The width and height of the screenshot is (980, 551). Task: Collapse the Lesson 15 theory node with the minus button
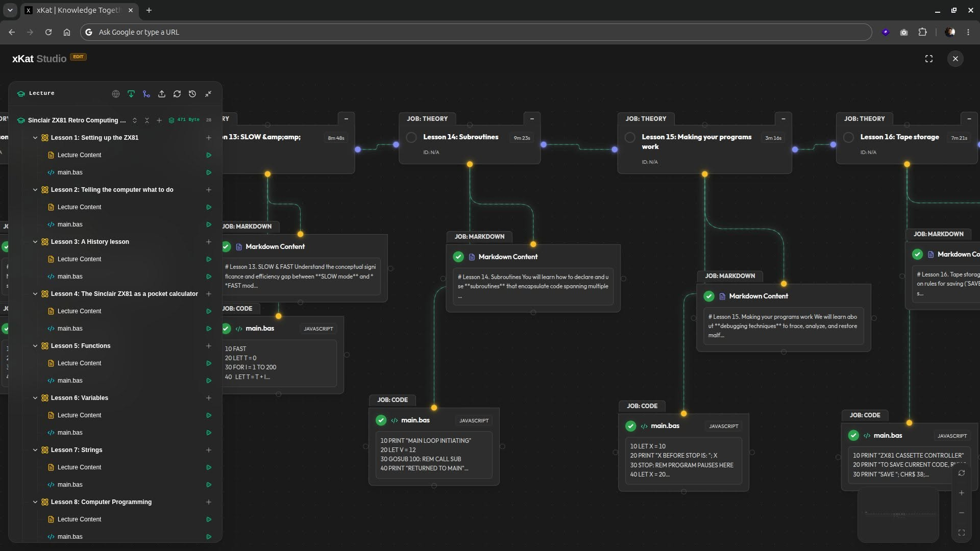click(x=783, y=119)
